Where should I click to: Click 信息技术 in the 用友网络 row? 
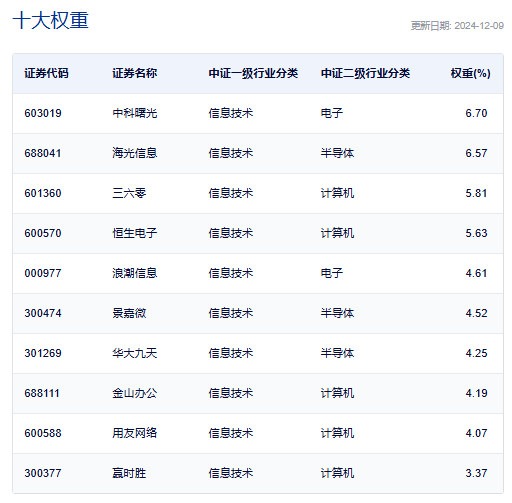tap(231, 433)
